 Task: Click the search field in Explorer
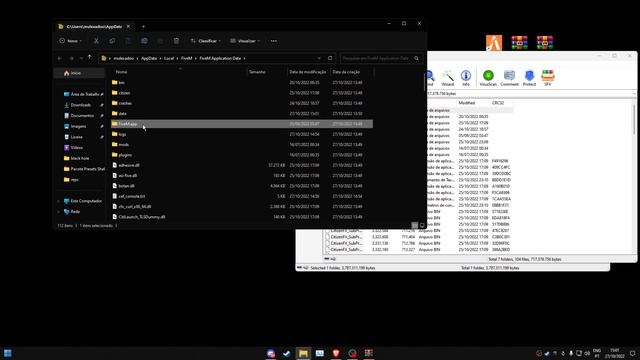click(x=380, y=58)
